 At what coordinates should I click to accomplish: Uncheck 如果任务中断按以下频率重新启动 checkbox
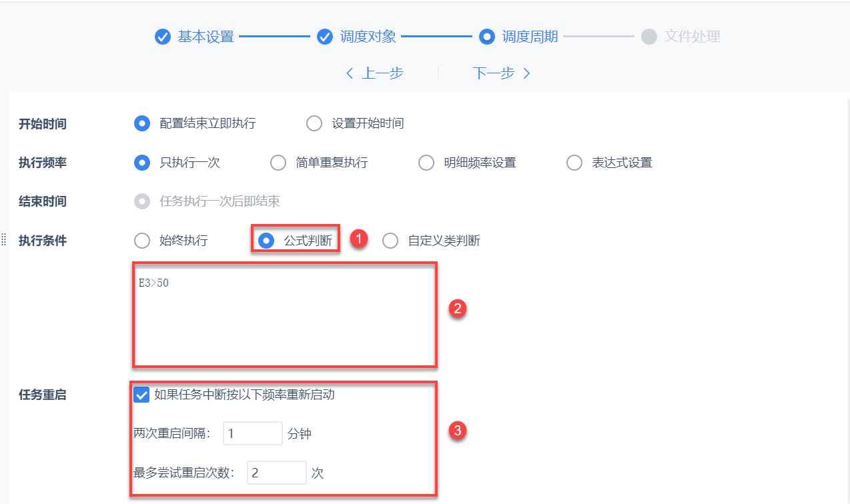(141, 395)
